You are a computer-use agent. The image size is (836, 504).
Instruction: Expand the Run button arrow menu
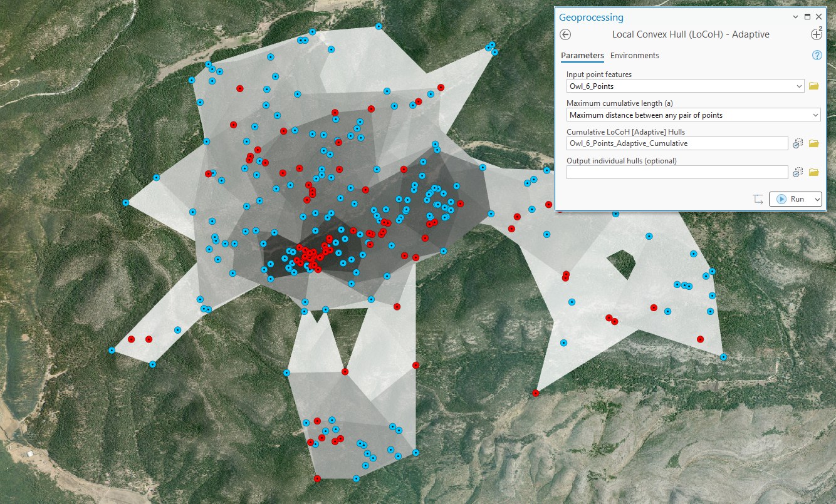coord(816,199)
